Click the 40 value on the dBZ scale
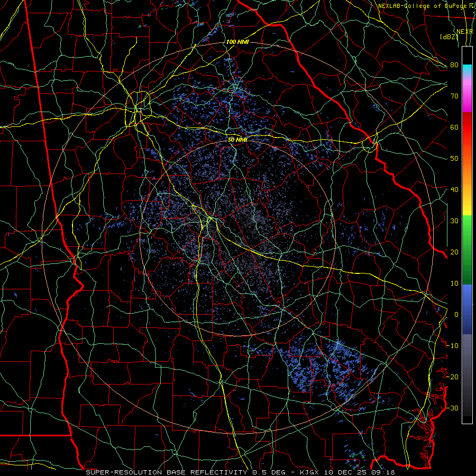The width and height of the screenshot is (476, 476). [454, 190]
